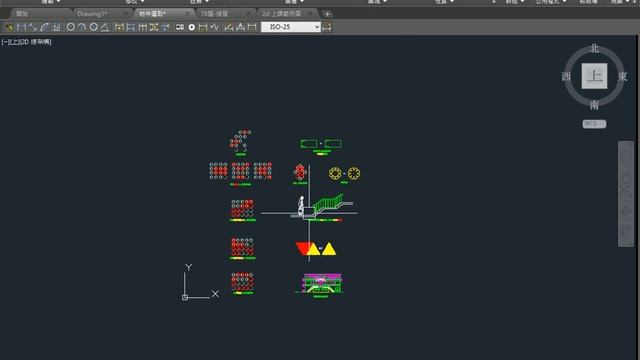Select the Jogged Linear dimension tool
This screenshot has height=360, width=640.
pos(214,27)
